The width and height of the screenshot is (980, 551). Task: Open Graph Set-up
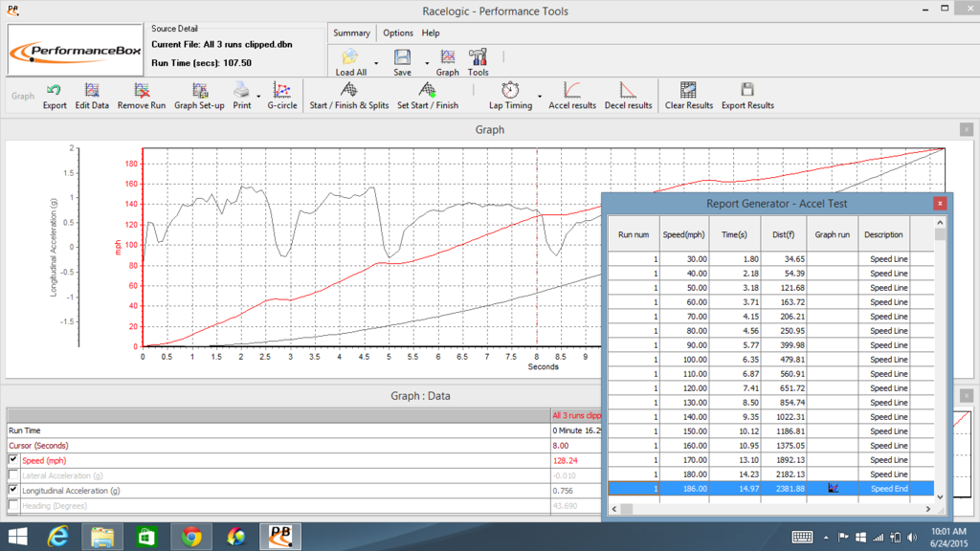coord(199,91)
